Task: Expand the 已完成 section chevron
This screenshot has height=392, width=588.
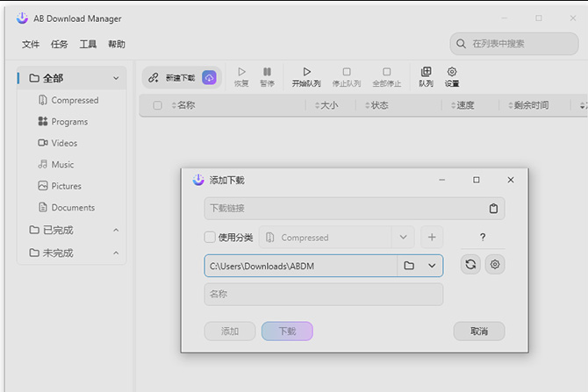Action: (x=116, y=230)
